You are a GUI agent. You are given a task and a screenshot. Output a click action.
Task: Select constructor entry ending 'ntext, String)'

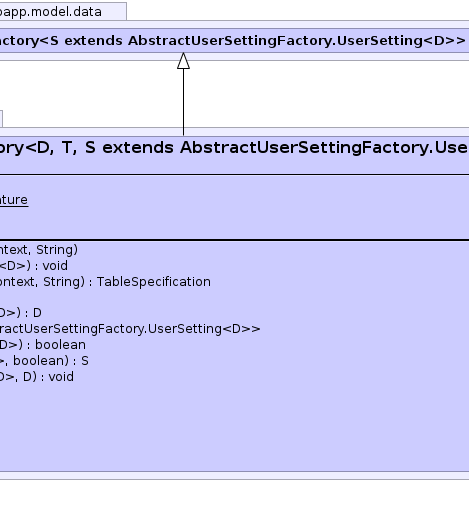[x=39, y=250]
